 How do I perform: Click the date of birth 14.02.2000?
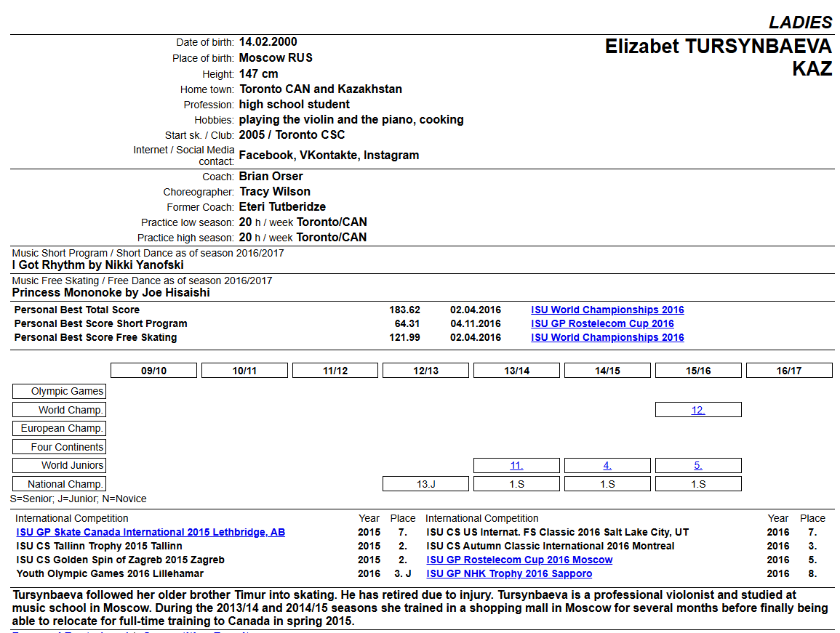268,41
